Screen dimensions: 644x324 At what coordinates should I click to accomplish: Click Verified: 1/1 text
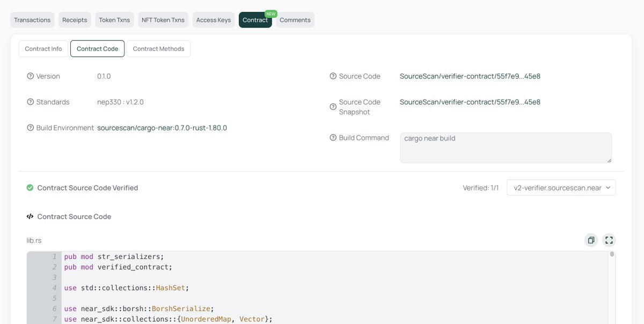click(x=481, y=188)
